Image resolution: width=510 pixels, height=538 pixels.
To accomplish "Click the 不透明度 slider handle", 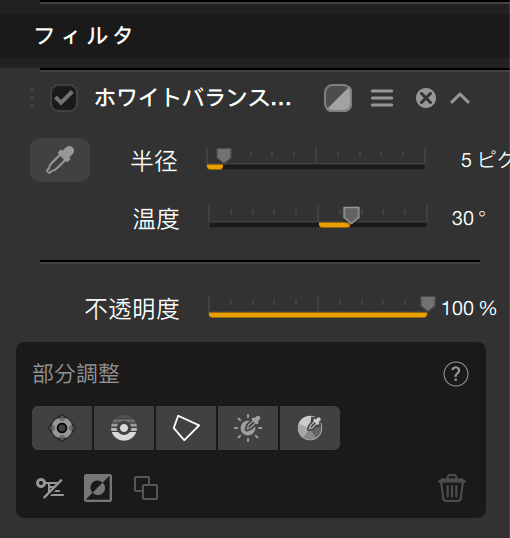I will (428, 303).
